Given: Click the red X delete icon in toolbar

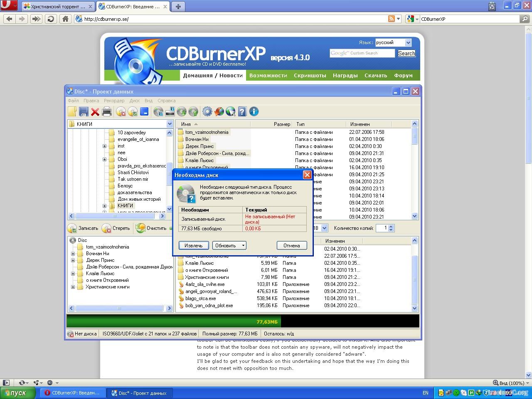Looking at the screenshot, I should coord(95,111).
